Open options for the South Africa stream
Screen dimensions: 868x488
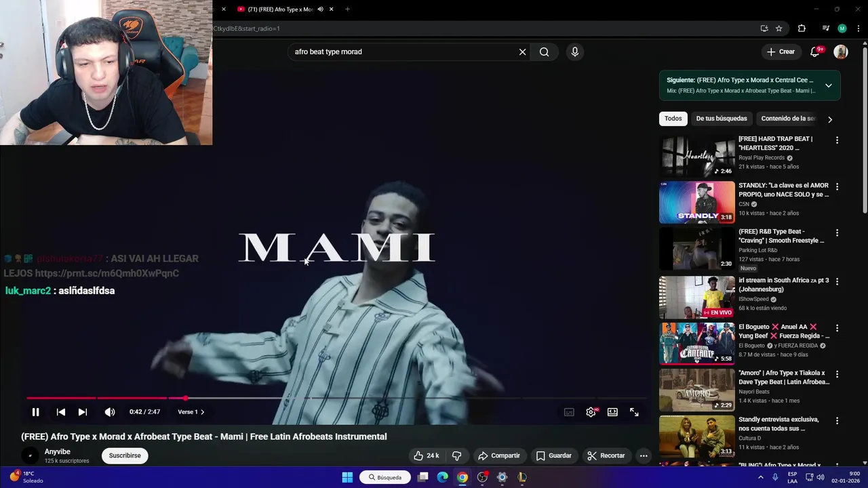[837, 281]
